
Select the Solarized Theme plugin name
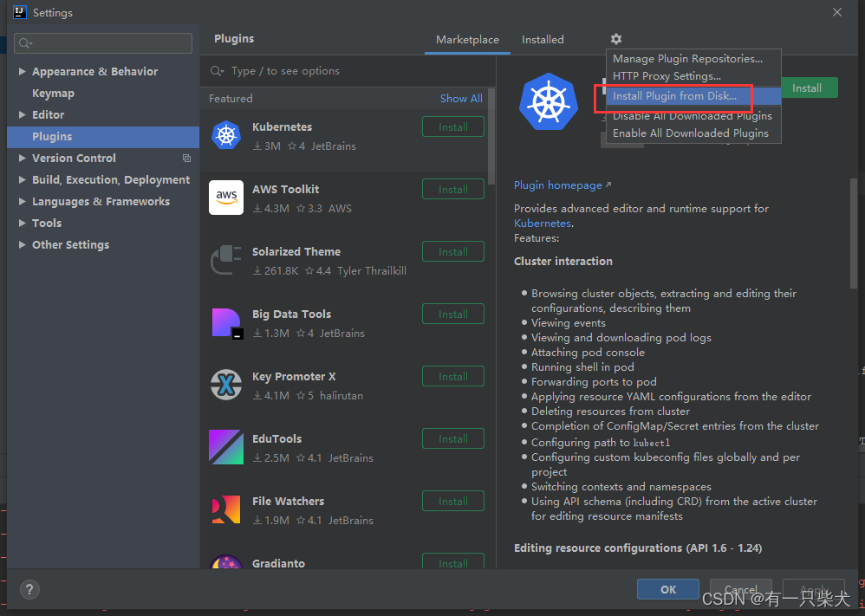coord(296,251)
